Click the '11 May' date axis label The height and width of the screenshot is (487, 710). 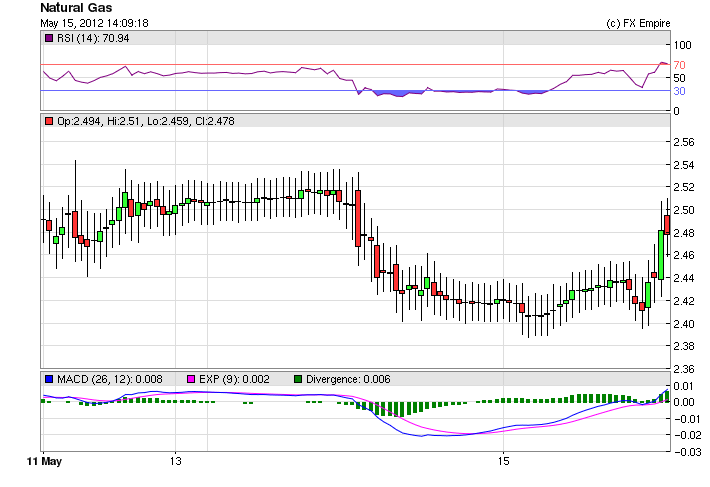pos(44,461)
